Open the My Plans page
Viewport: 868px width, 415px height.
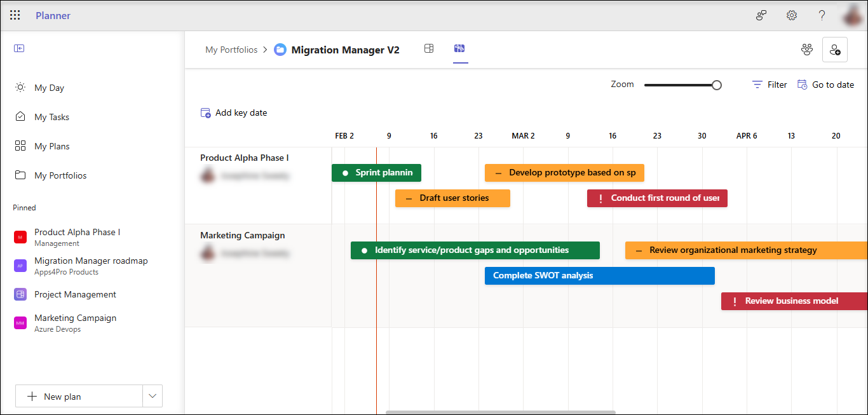(51, 146)
